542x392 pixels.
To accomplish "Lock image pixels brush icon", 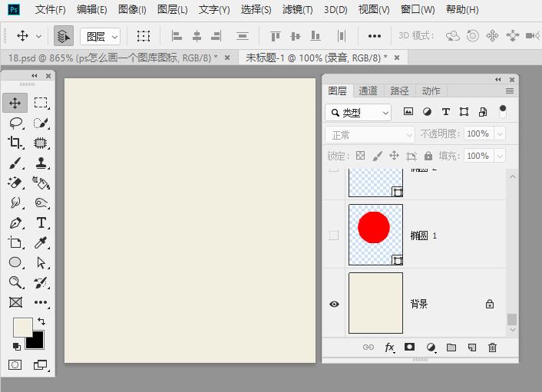I will 378,156.
